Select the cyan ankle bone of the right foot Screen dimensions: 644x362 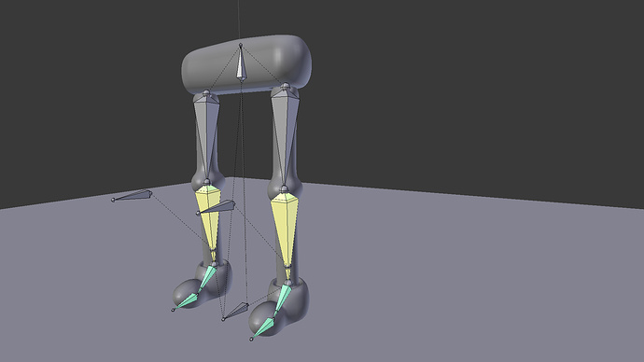coord(283,299)
